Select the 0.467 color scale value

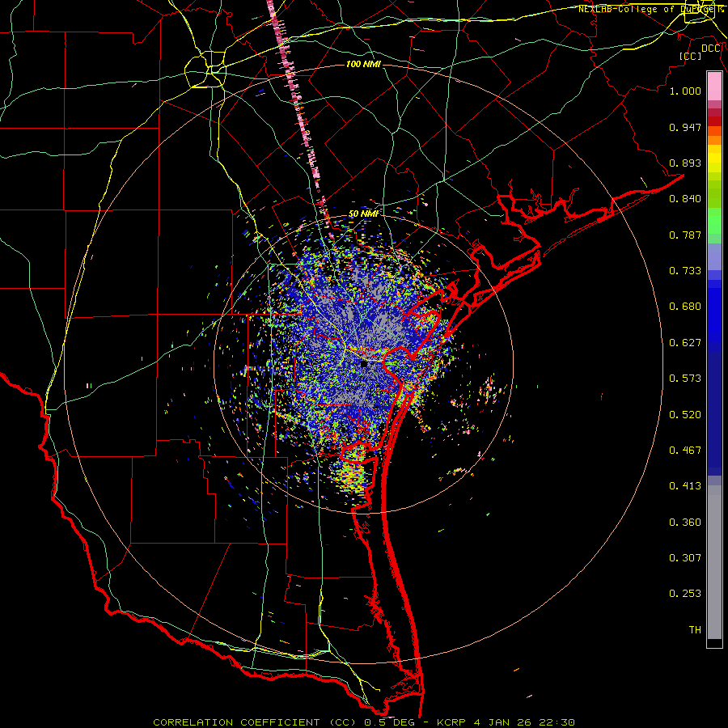685,451
